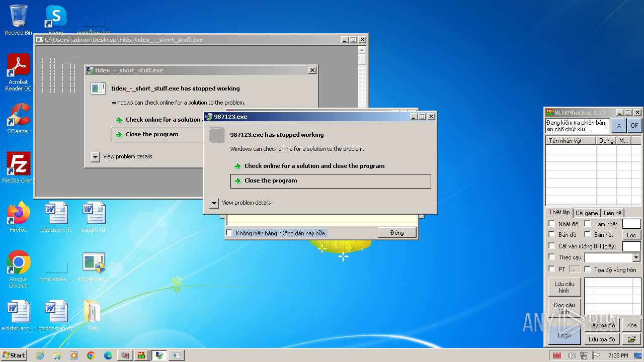Choose Close the program in 987123.exe dialog

[331, 181]
